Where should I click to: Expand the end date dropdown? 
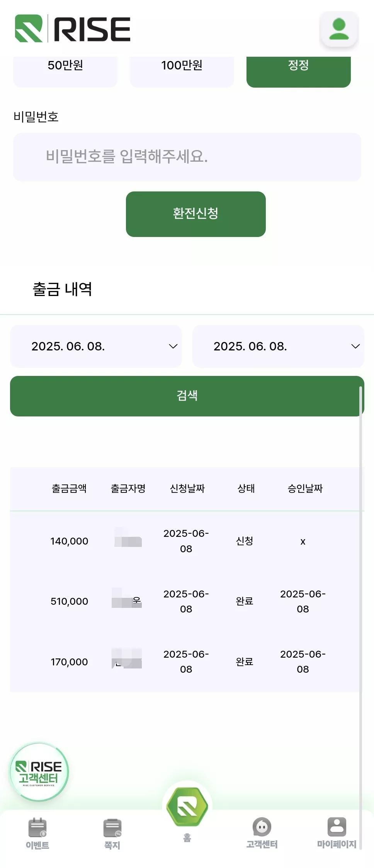point(278,346)
